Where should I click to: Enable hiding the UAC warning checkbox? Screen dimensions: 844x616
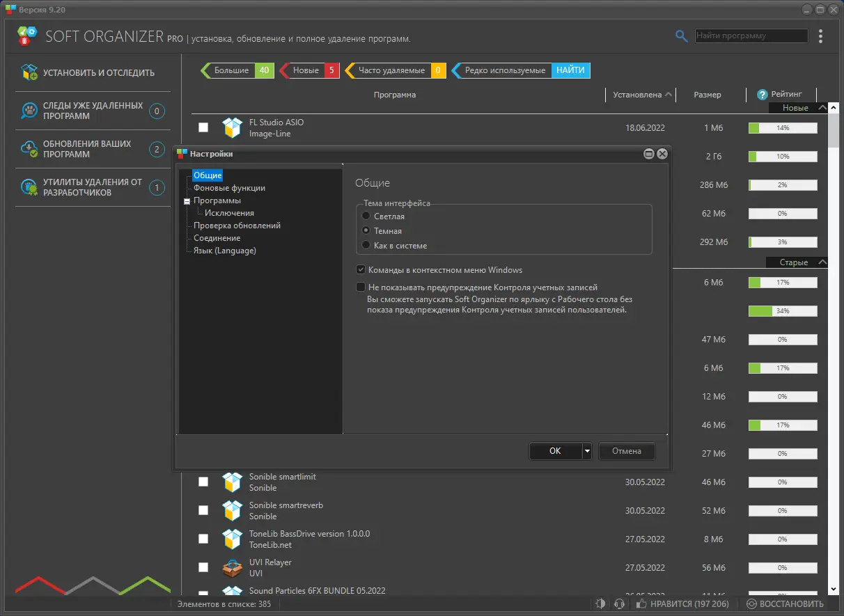[x=361, y=287]
